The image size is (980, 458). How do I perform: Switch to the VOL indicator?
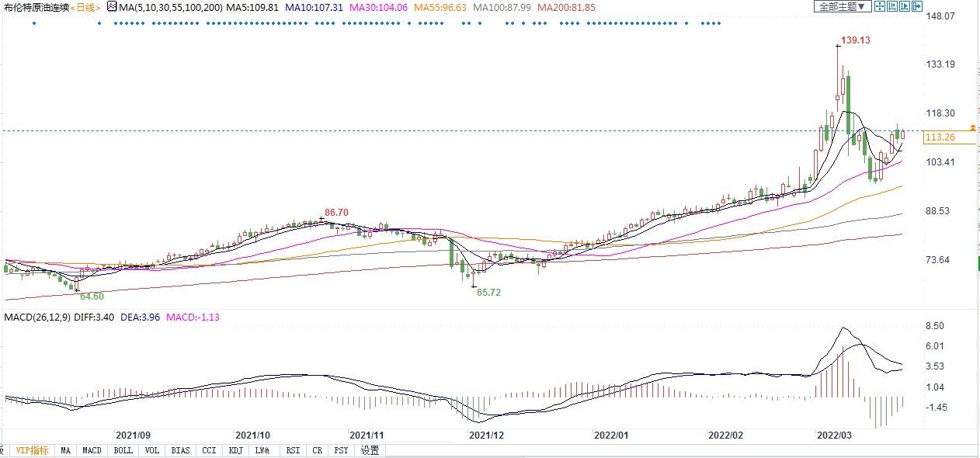click(x=152, y=450)
